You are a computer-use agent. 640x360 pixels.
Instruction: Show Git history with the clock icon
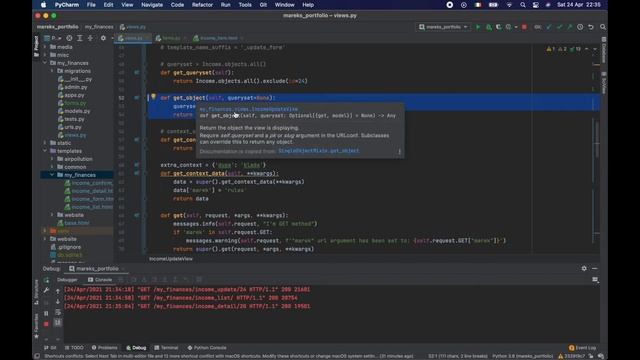click(x=580, y=27)
